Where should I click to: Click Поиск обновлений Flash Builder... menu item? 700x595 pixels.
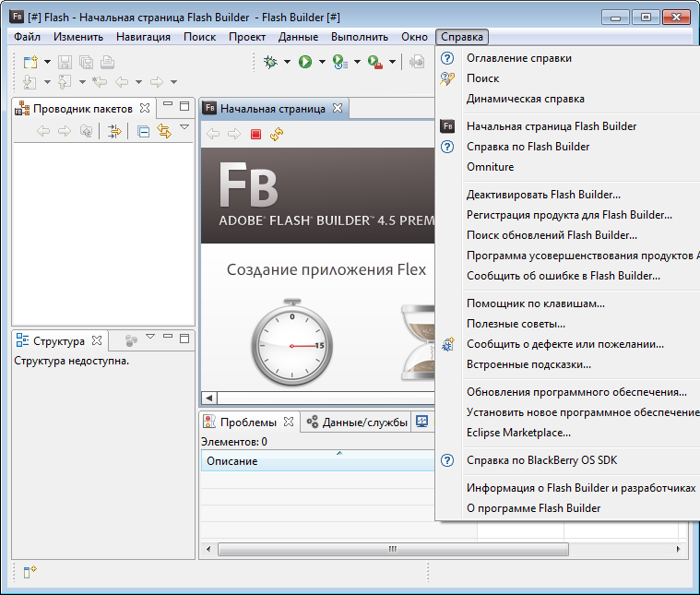pos(552,235)
